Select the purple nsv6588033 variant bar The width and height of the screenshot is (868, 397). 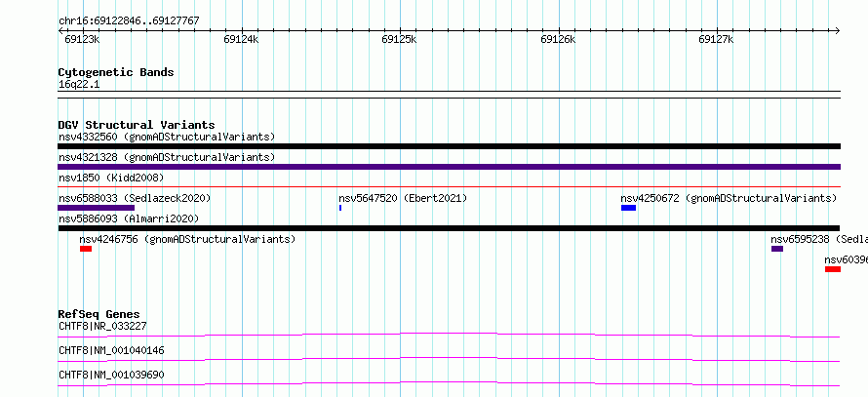click(x=97, y=208)
